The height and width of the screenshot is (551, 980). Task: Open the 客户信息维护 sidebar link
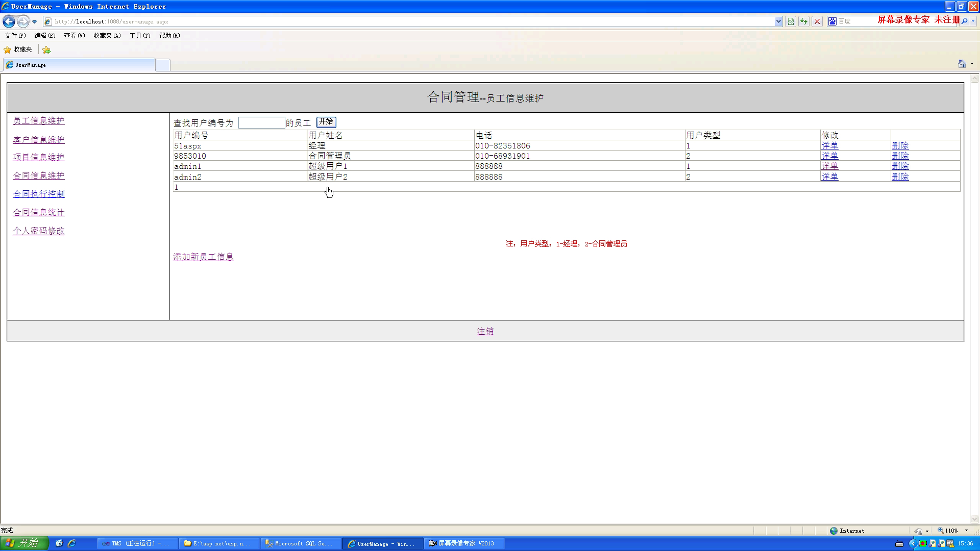pyautogui.click(x=39, y=139)
